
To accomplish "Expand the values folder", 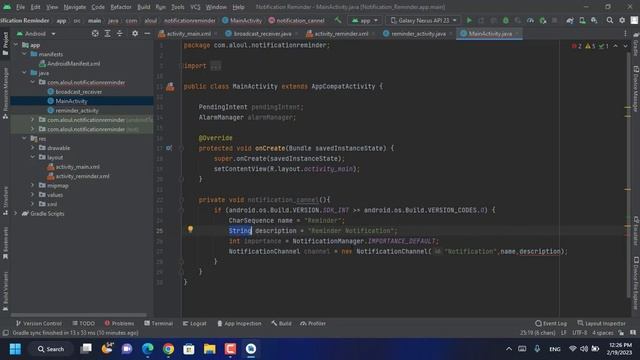I will 33,195.
